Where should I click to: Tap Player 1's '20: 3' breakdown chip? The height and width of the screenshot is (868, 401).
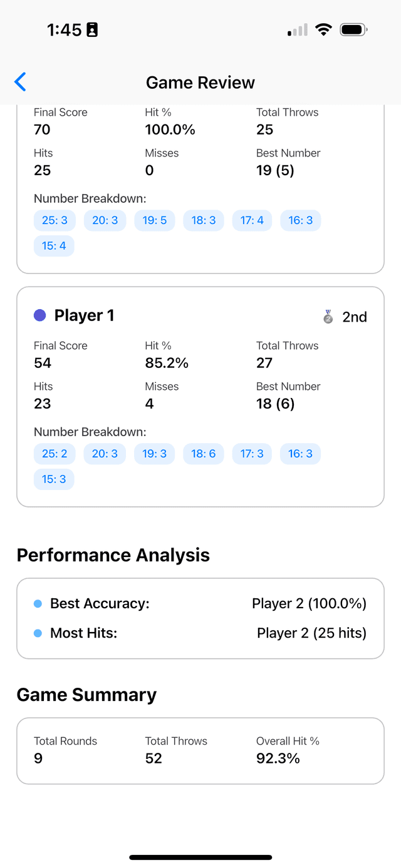[105, 454]
